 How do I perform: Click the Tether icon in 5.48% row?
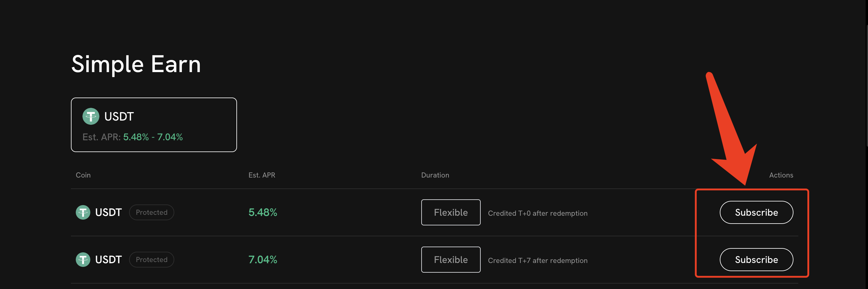83,213
